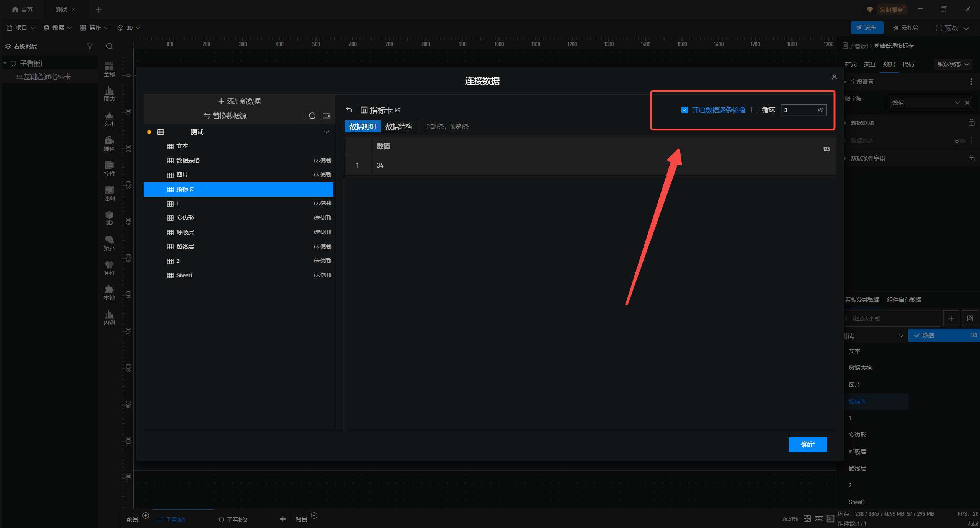The width and height of the screenshot is (980, 528).
Task: Open the 图表 component category
Action: tap(109, 93)
